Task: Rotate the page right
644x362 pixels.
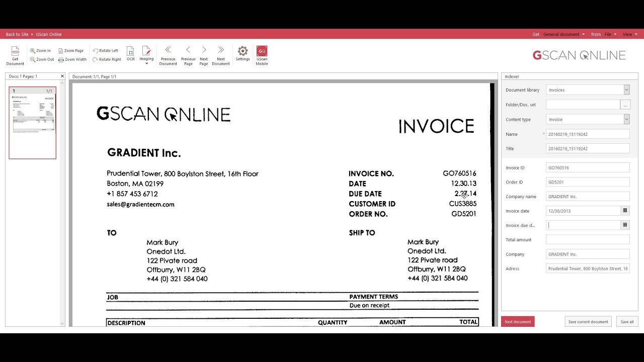Action: [x=107, y=59]
